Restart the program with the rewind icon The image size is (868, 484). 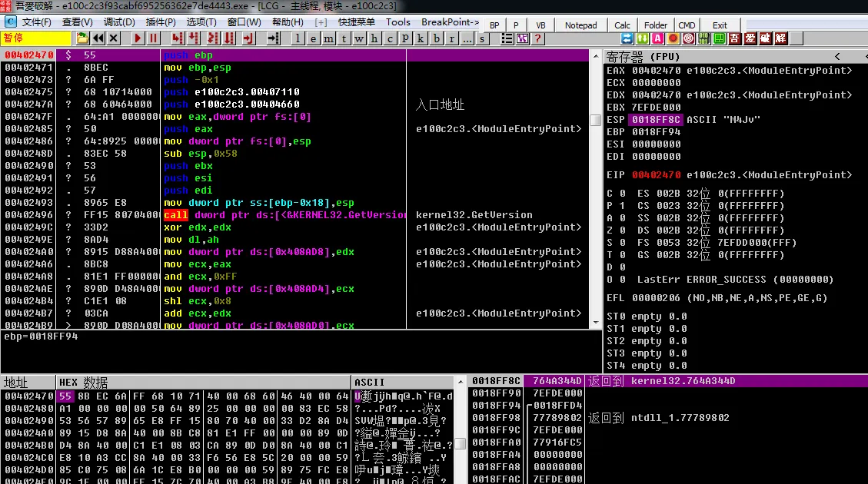[98, 38]
